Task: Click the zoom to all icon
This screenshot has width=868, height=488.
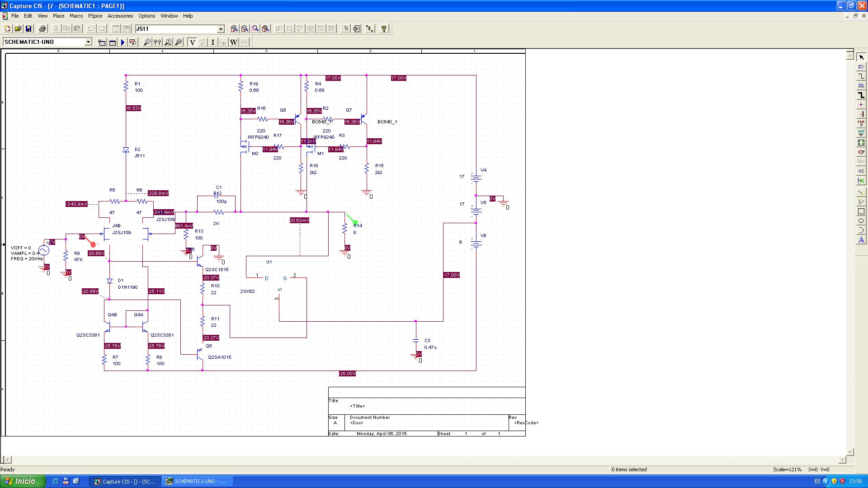Action: coord(266,28)
